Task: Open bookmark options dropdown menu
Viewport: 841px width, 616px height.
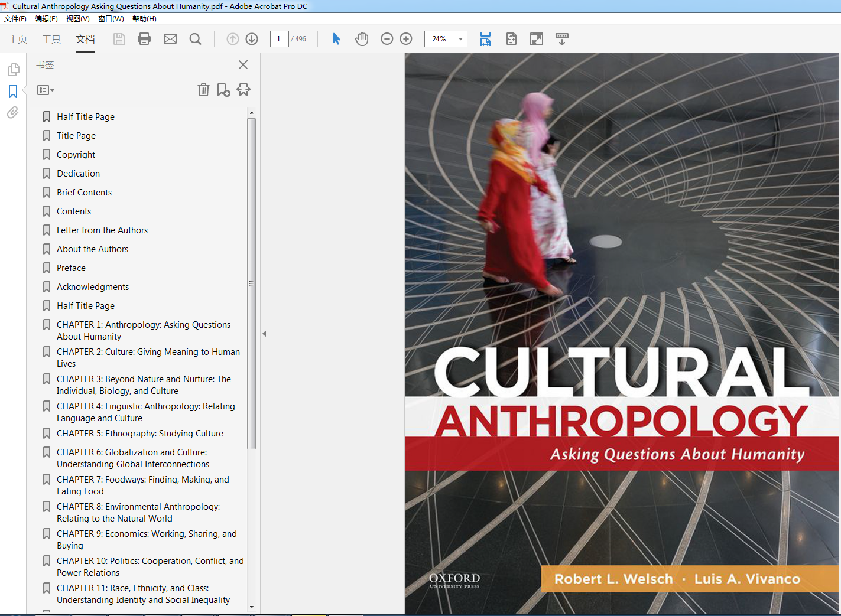Action: click(x=46, y=90)
